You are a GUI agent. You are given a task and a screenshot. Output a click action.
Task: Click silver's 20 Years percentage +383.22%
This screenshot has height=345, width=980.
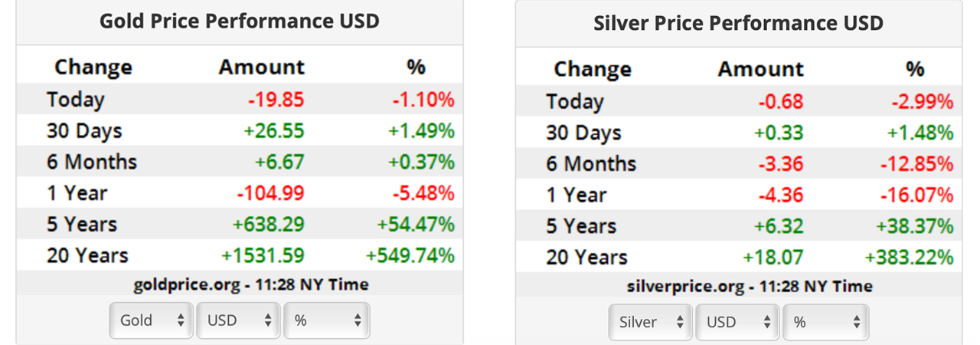(x=908, y=257)
